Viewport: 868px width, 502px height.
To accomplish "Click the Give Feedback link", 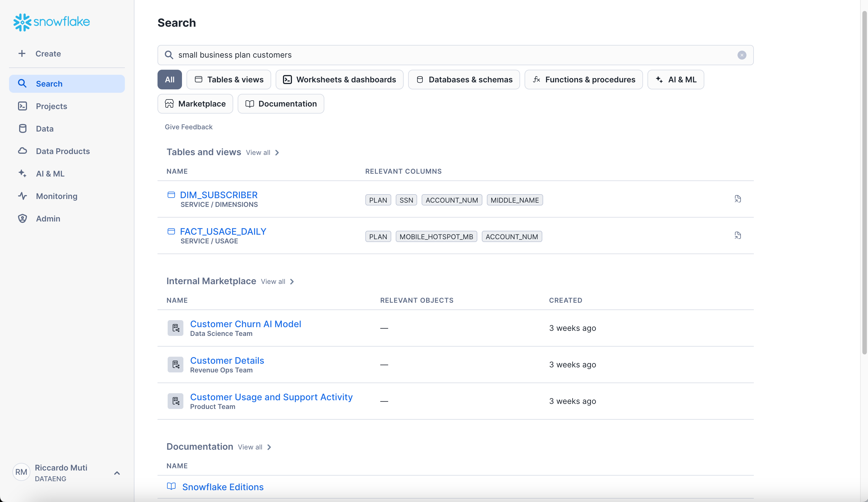I will click(x=188, y=127).
